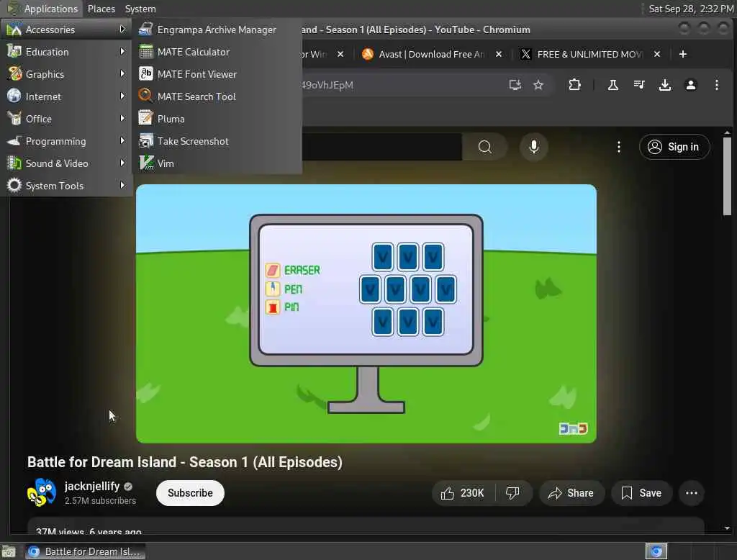Click the YouTube search input field
The height and width of the screenshot is (560, 737).
point(381,147)
